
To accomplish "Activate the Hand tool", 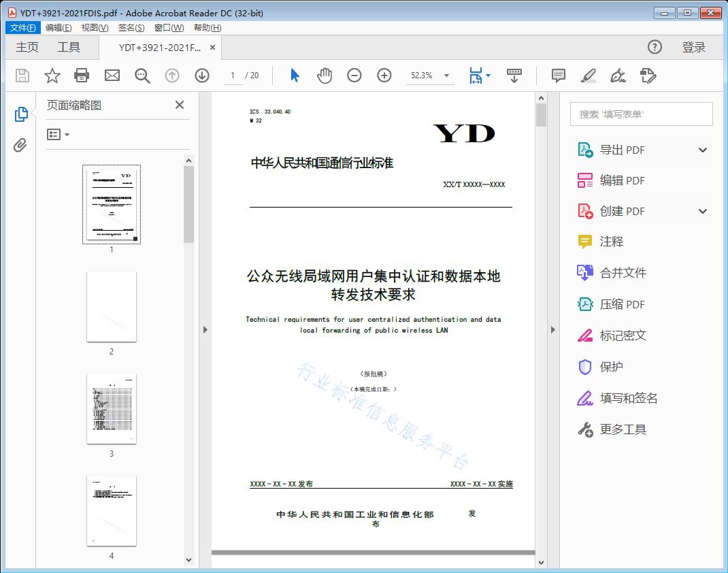I will [x=325, y=76].
